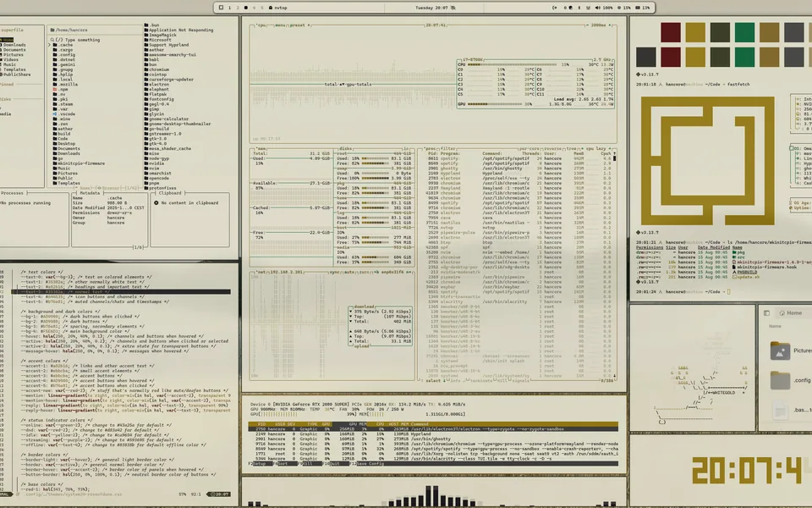Open the .config folder icon in Files window
The height and width of the screenshot is (508, 812).
[780, 380]
